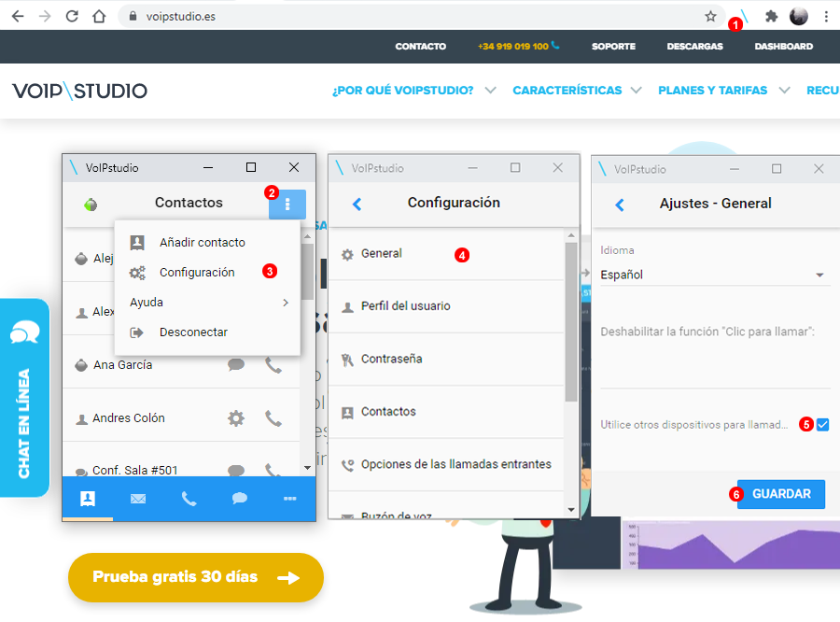Navigate back in browser history
This screenshot has height=622, width=840.
pos(18,17)
